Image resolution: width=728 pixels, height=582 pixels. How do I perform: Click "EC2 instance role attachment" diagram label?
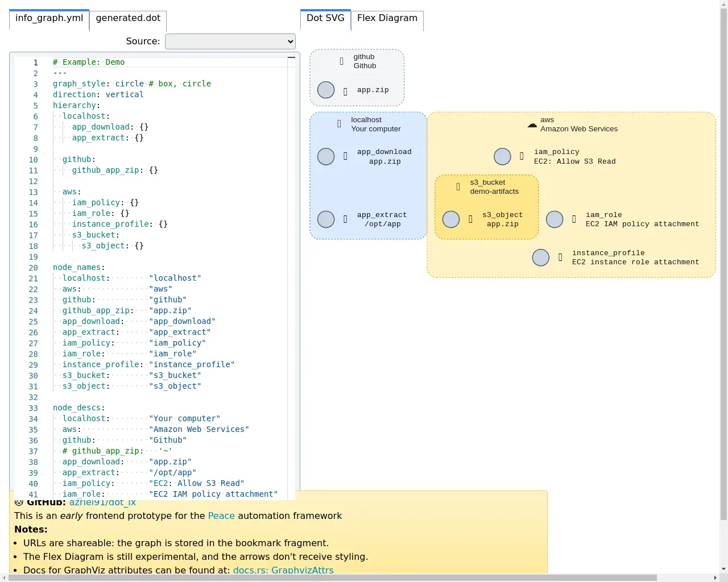pos(635,262)
